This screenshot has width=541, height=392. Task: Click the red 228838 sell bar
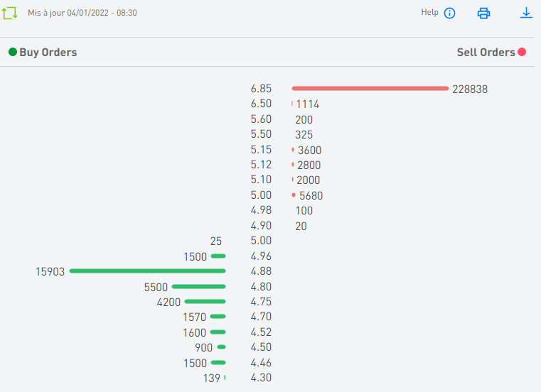pyautogui.click(x=370, y=88)
